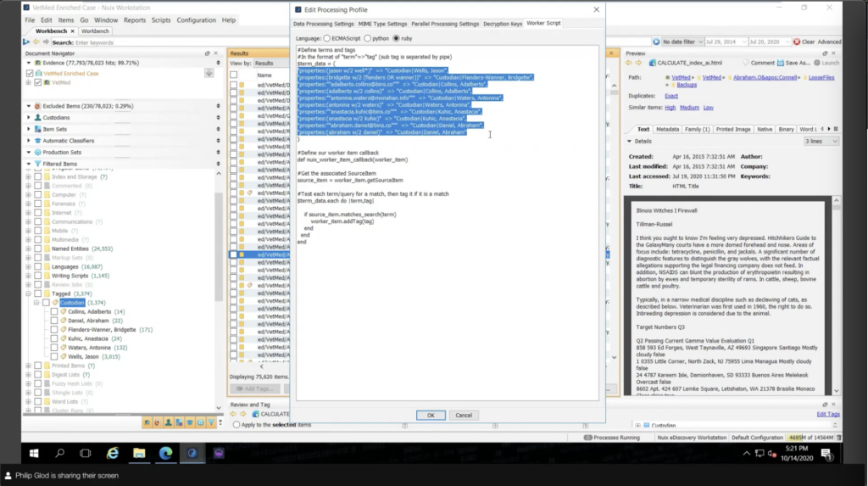Click the Production Sets gear icon in the bottom toolbar
Screen dimensions: 868x486
point(200,422)
